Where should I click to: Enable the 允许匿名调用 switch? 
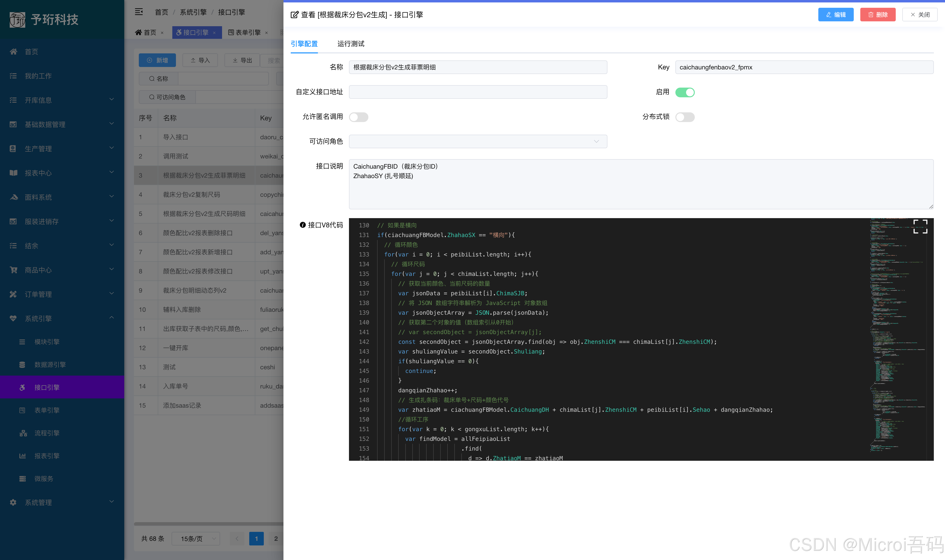pyautogui.click(x=358, y=117)
